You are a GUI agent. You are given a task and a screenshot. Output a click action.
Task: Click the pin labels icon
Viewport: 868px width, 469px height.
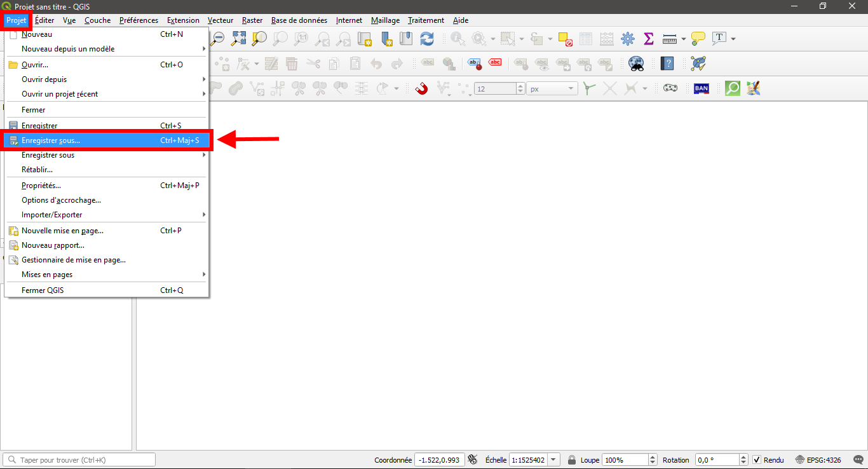(475, 64)
